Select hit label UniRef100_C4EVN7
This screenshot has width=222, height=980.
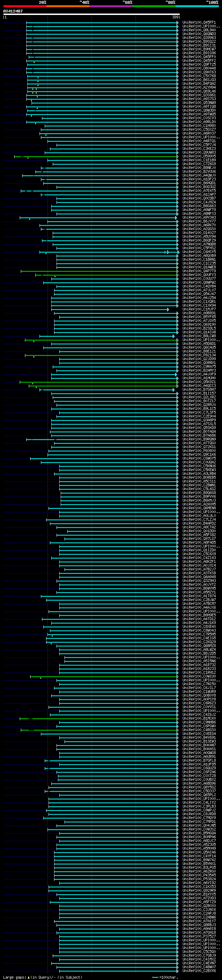coord(199,963)
